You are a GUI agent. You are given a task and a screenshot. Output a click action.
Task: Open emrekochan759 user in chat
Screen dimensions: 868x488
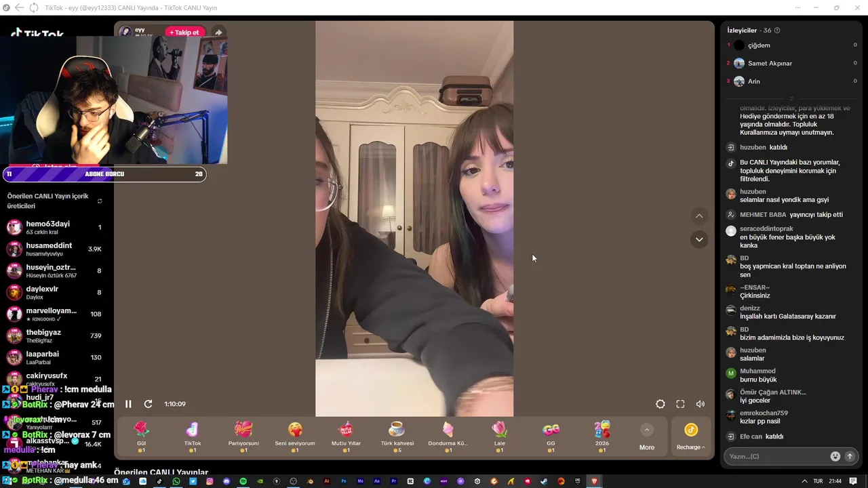coord(764,413)
